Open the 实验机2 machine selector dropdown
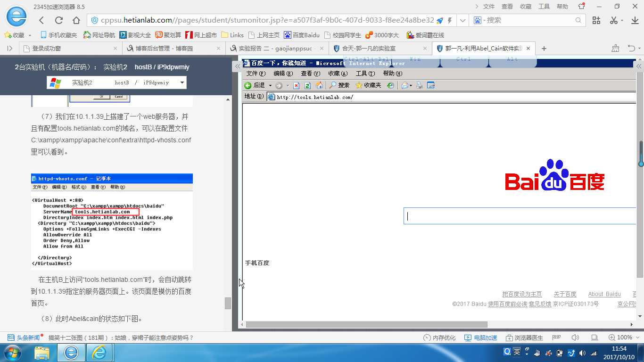Screen dimensions: 644x362 (x=116, y=82)
